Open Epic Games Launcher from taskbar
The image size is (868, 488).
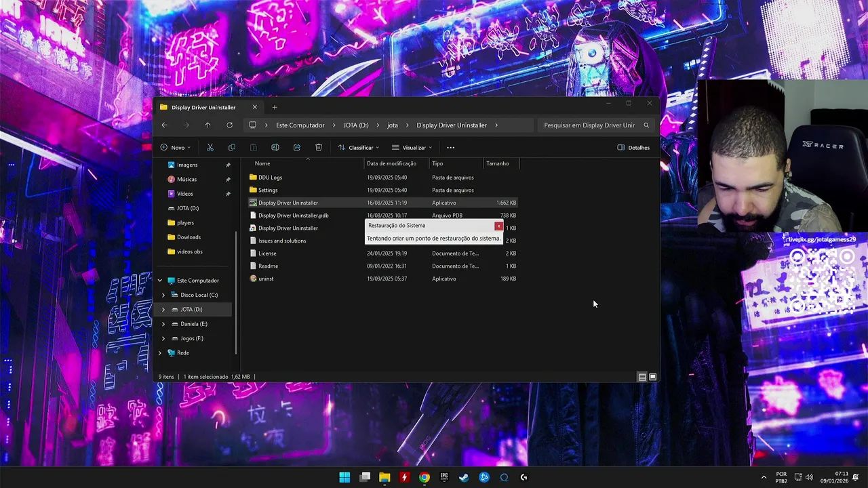tap(444, 477)
